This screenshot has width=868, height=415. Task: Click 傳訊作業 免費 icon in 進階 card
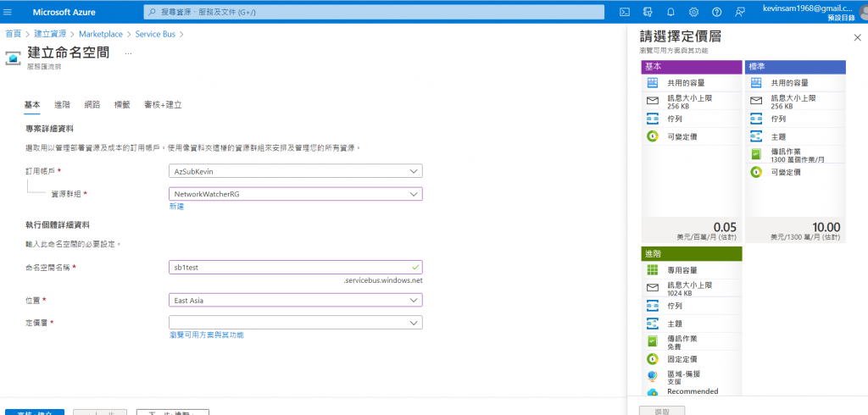(653, 340)
